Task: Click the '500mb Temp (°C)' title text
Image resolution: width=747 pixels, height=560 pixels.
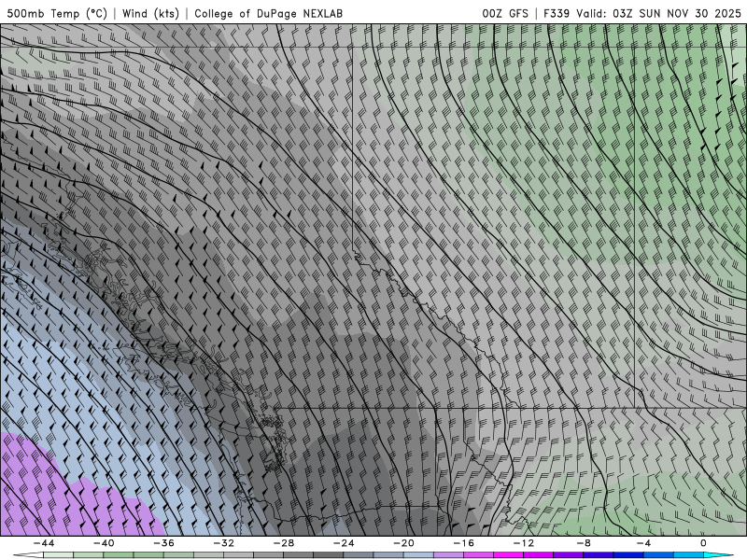Action: point(57,13)
